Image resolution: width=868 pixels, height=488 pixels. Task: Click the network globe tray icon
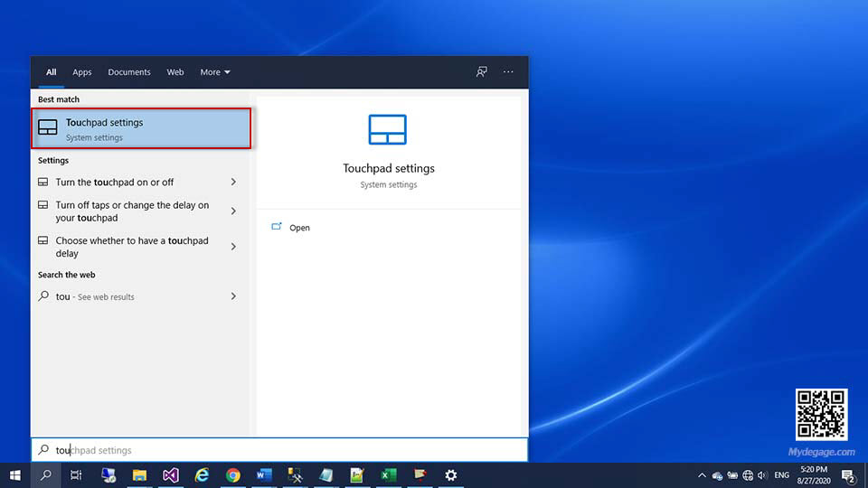coord(748,475)
